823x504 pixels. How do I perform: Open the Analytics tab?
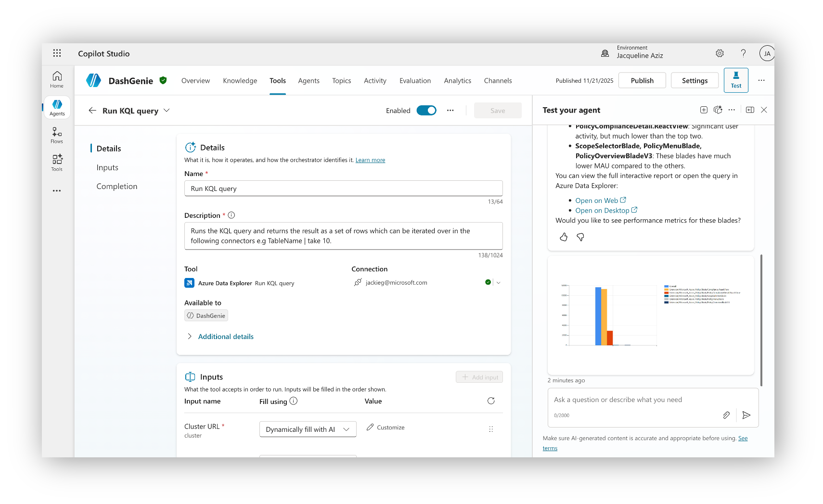point(457,81)
